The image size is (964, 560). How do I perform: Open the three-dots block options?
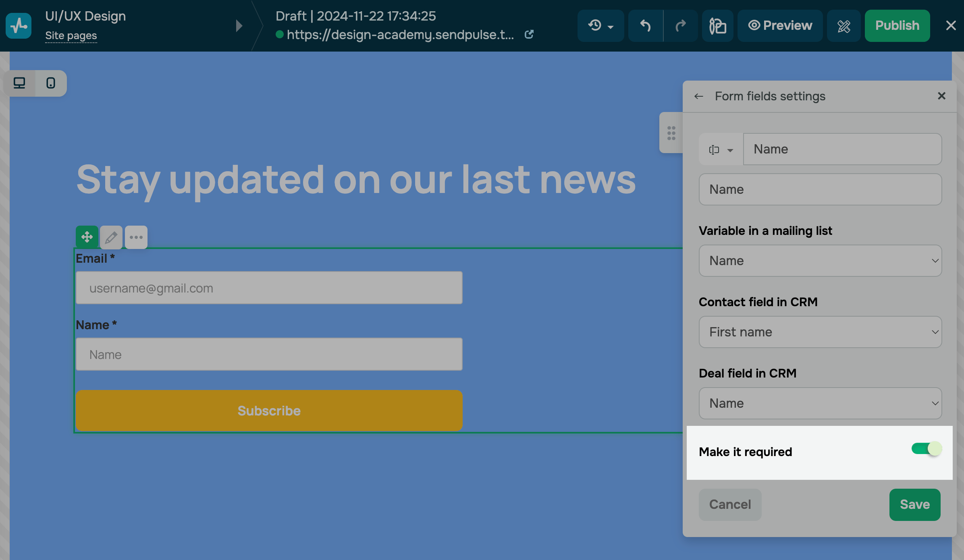136,237
